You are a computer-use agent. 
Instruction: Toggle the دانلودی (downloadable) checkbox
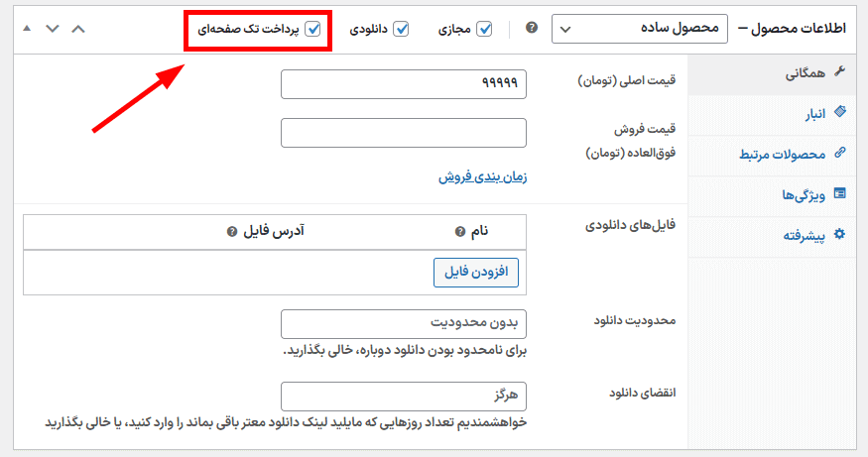401,29
